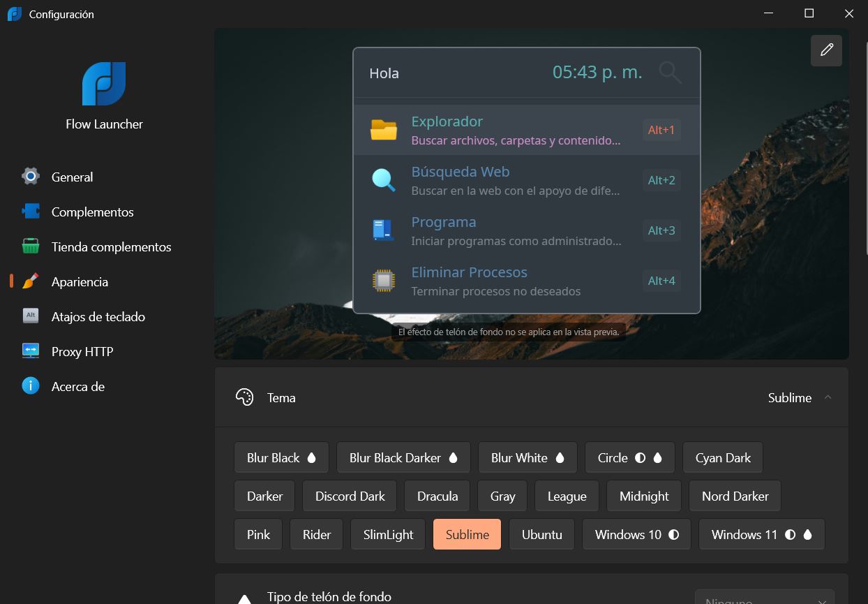Screen dimensions: 868x604
Task: Click the Complementos puzzle piece icon
Action: [31, 212]
